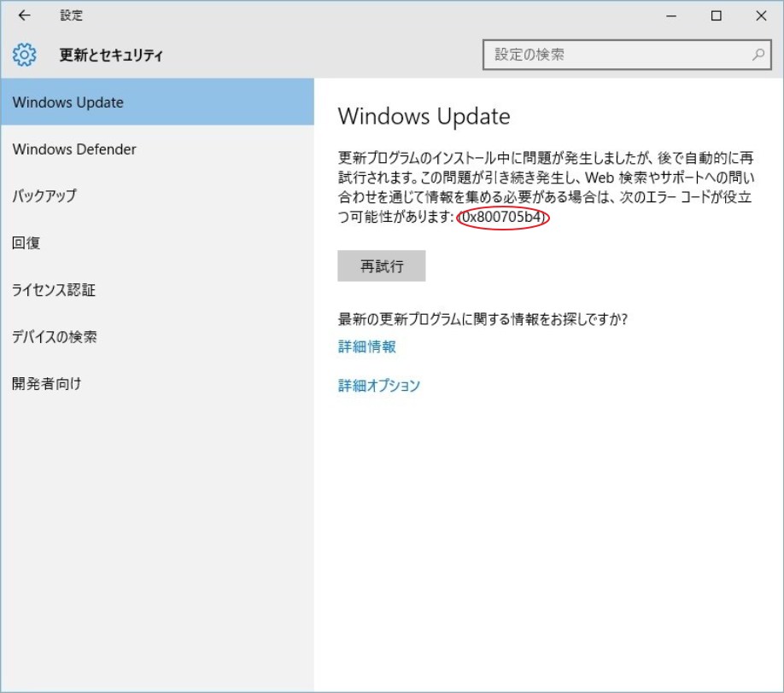784x693 pixels.
Task: Click the 設定 title bar label
Action: pos(72,15)
